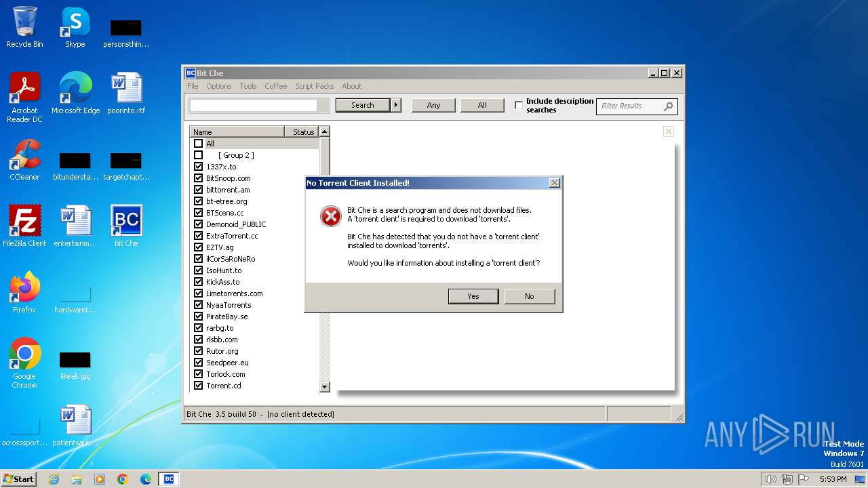Select the IsoHunt.to entry text
This screenshot has width=868, height=488.
pyautogui.click(x=224, y=270)
